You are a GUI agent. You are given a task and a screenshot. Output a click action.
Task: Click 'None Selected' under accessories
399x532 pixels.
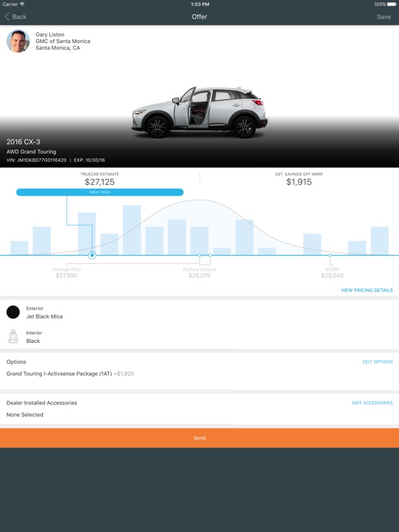[25, 415]
